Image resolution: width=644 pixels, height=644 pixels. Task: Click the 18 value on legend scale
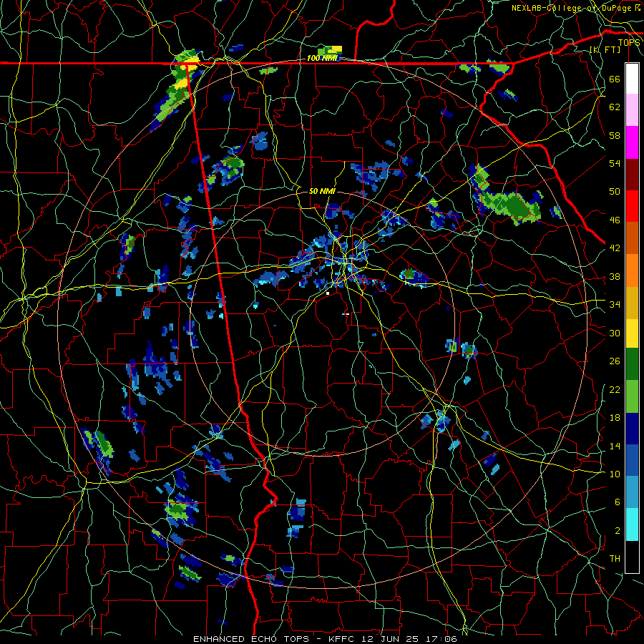point(615,418)
